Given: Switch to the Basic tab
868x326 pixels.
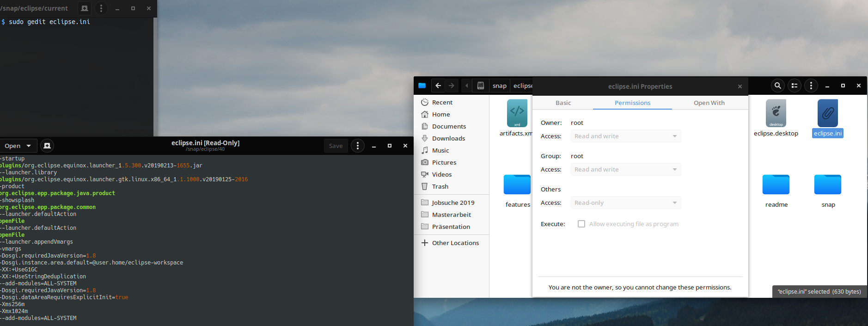Looking at the screenshot, I should [x=563, y=103].
